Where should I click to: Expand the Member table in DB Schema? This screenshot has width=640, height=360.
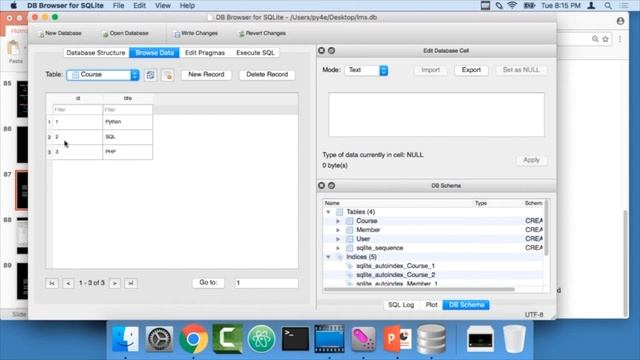[338, 230]
